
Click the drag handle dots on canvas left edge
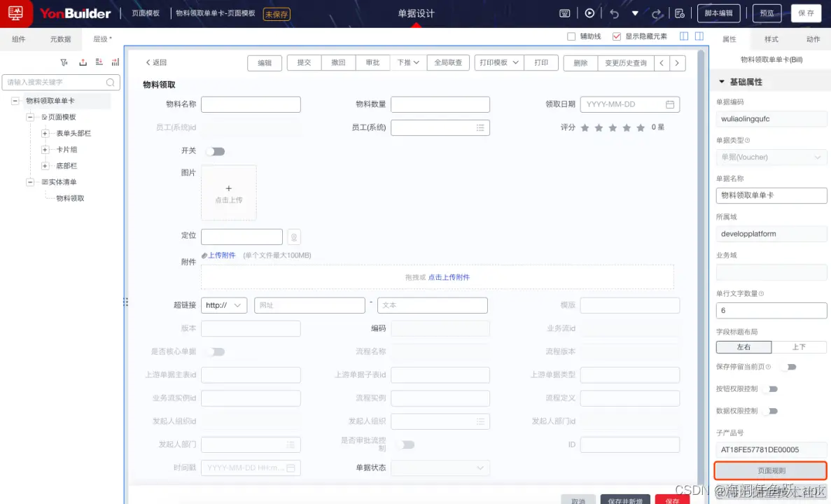[x=125, y=302]
